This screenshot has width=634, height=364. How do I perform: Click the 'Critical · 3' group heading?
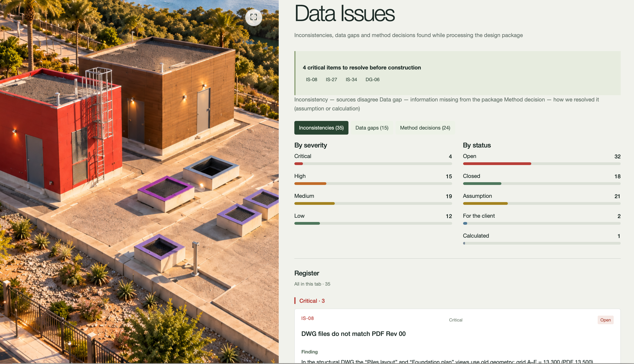point(312,301)
